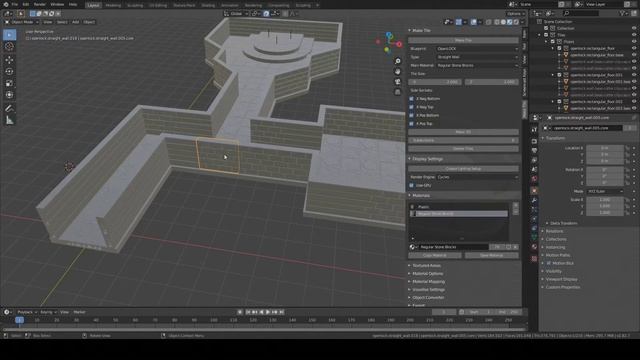640x360 pixels.
Task: Select the Move tool
Action: click(9, 60)
